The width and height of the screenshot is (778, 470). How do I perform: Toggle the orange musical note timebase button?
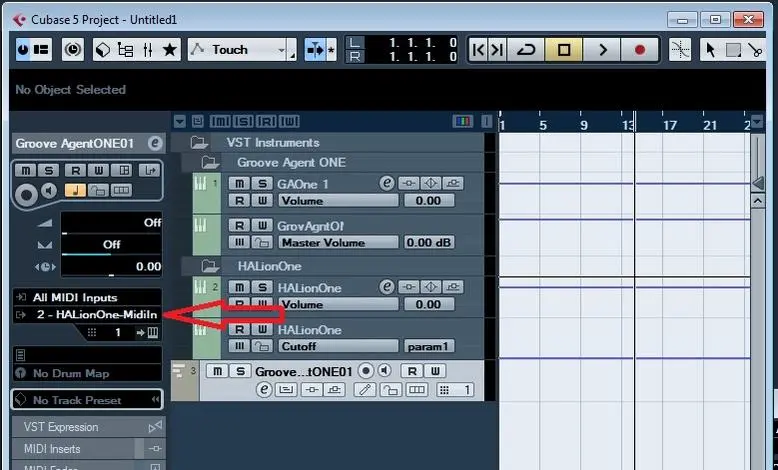[x=75, y=191]
